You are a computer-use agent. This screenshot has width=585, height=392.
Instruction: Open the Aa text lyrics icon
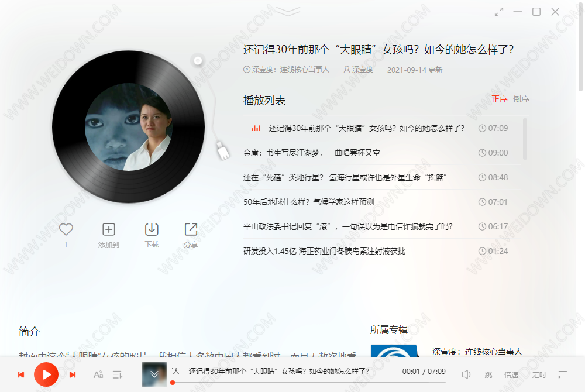point(98,374)
